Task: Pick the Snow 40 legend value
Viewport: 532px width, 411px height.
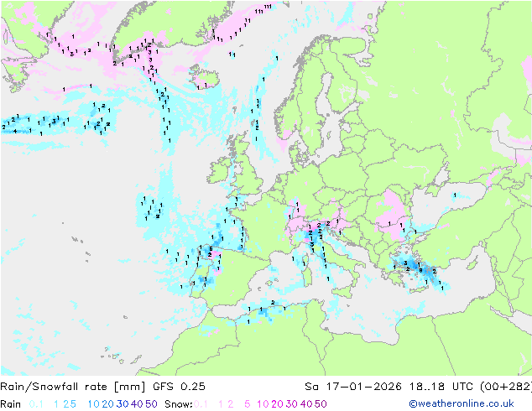Action: [306, 404]
